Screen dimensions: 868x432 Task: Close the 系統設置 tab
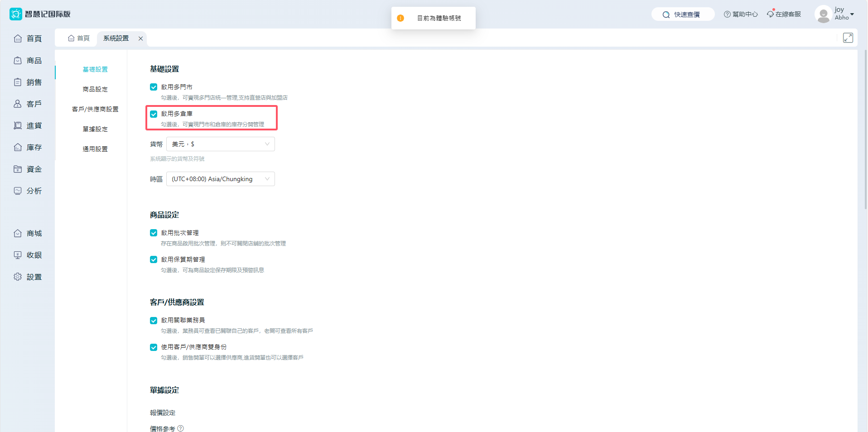point(141,38)
